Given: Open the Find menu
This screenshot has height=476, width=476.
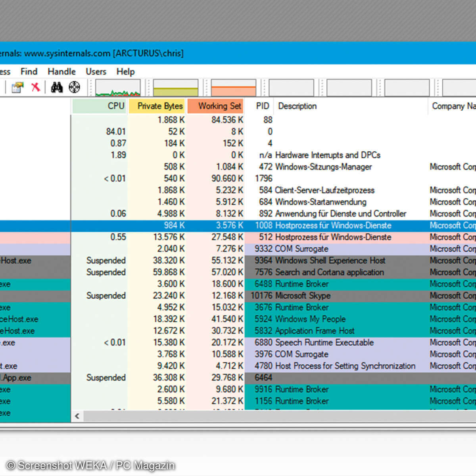Looking at the screenshot, I should click(x=29, y=71).
